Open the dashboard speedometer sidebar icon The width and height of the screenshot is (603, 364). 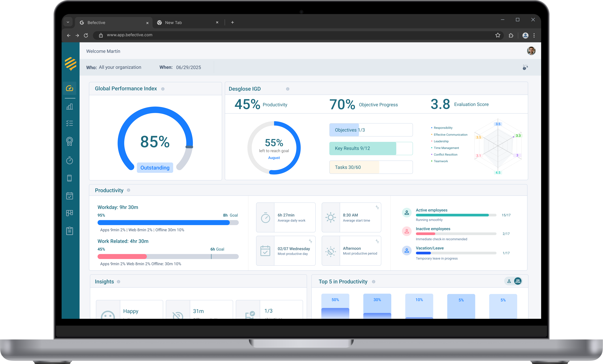pos(70,88)
